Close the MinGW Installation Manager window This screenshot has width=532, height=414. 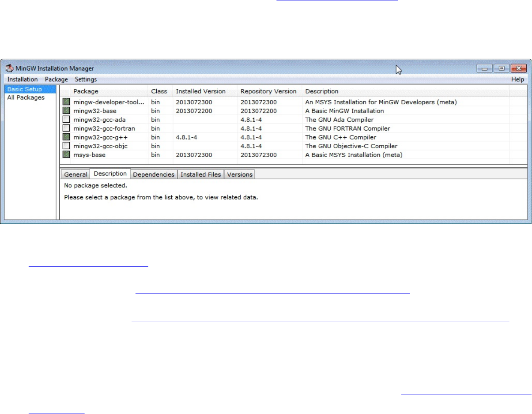pyautogui.click(x=518, y=68)
